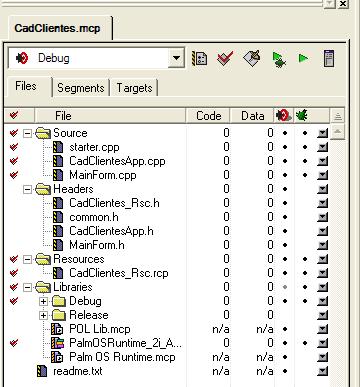The image size is (360, 387).
Task: Collapse the Headers group
Action: tap(28, 189)
